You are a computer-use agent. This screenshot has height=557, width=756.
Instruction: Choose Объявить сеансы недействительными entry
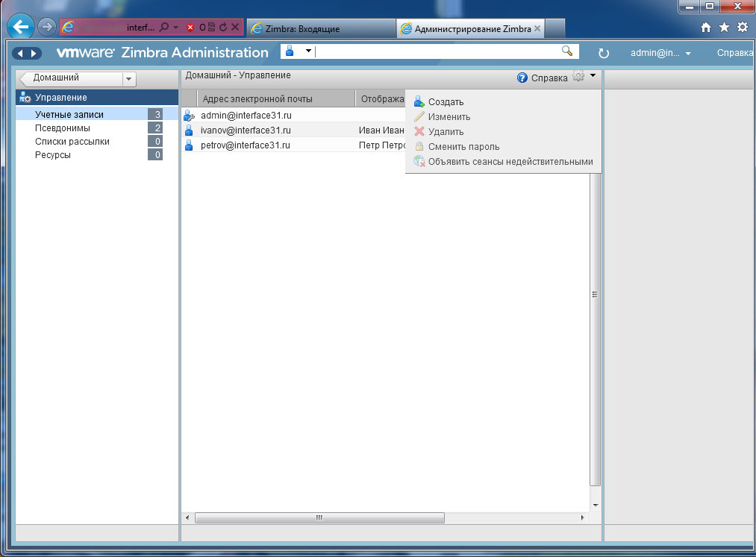coord(503,162)
